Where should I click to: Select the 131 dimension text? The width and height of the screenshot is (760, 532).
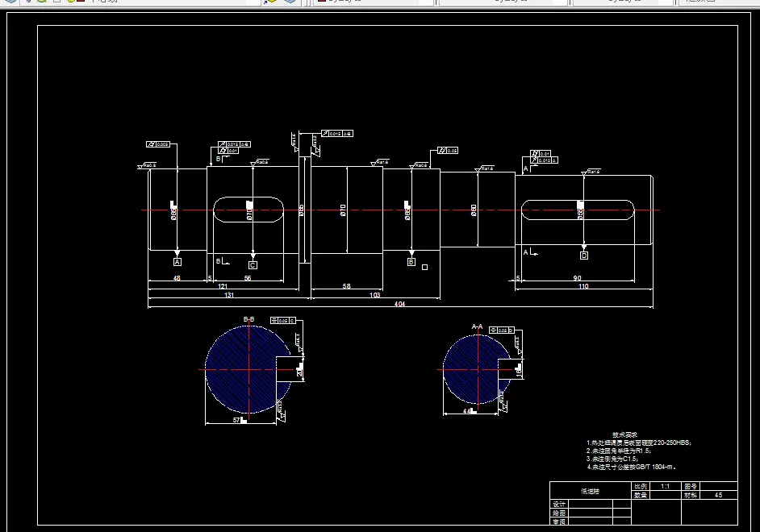tap(229, 295)
